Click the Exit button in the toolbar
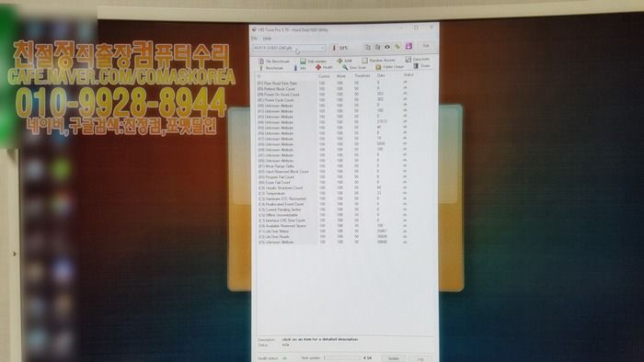Screen dimensions: 644x362 tap(426, 46)
